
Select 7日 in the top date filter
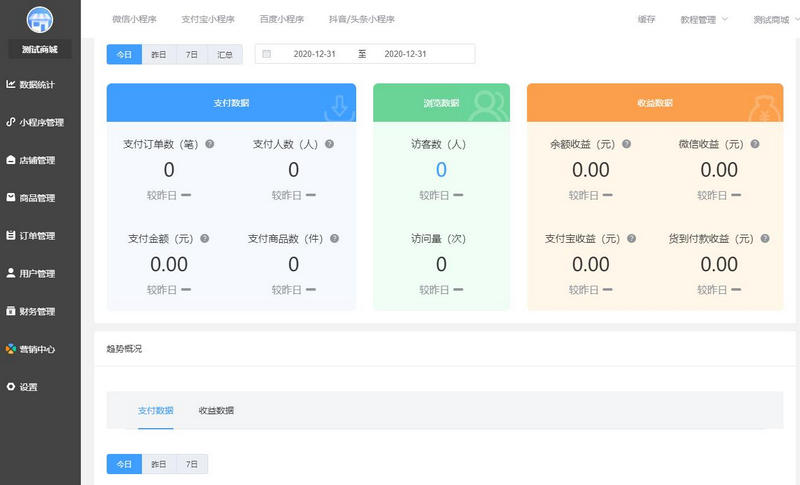pos(192,54)
